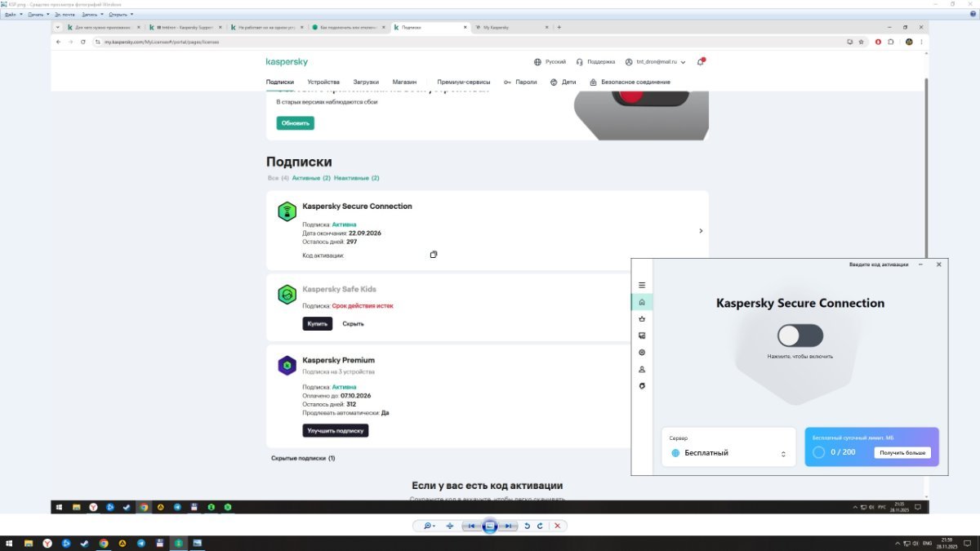The width and height of the screenshot is (980, 551).
Task: Start the slideshow with the round center button
Action: click(x=490, y=526)
